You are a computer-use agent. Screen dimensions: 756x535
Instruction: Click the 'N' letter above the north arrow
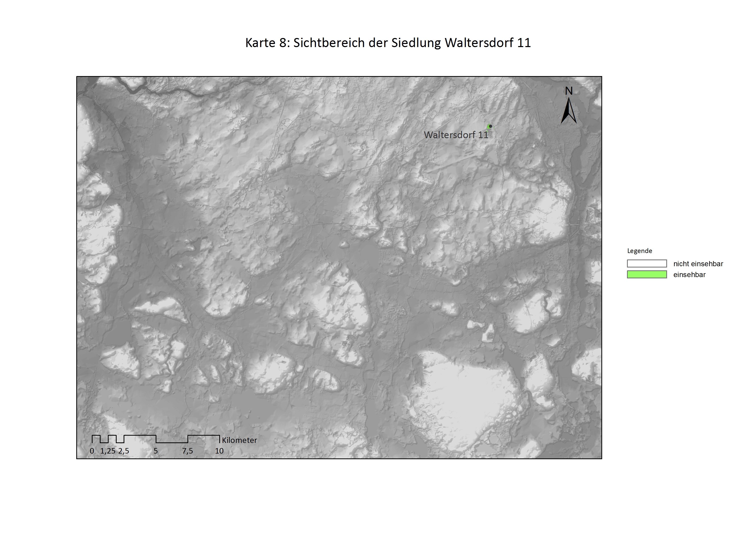coord(569,91)
